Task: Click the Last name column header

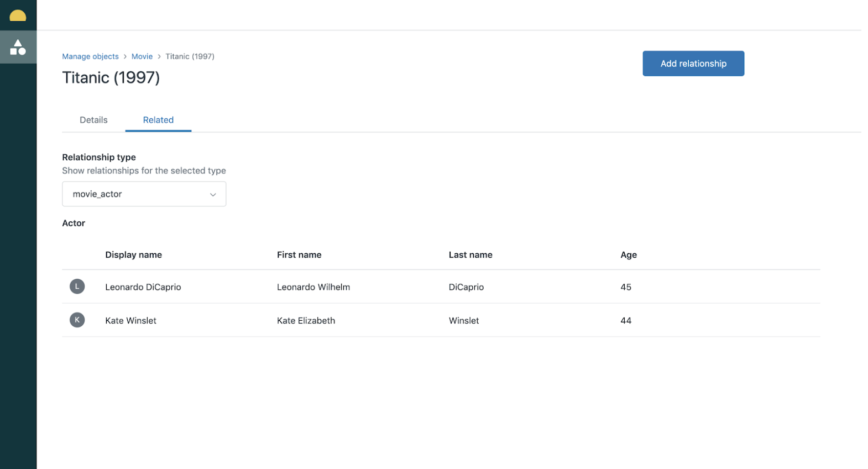Action: (470, 255)
